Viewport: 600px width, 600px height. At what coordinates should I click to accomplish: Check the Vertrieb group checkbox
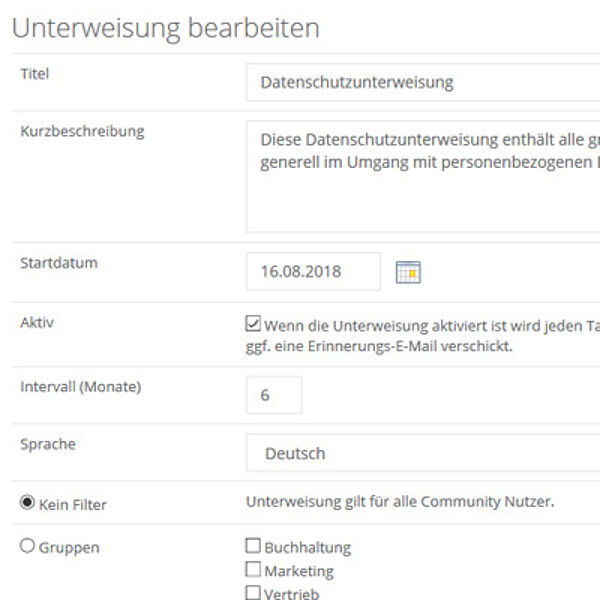[253, 592]
